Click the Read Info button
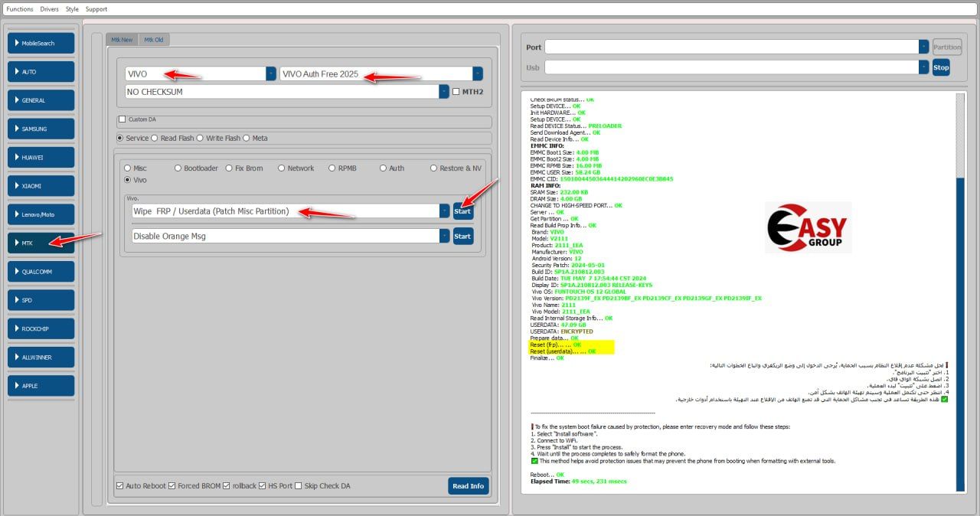Image resolution: width=980 pixels, height=516 pixels. click(x=469, y=486)
